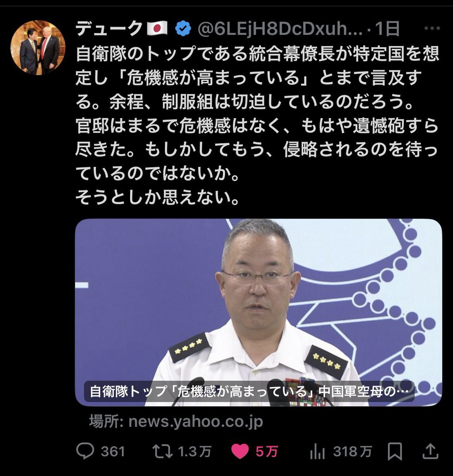Click the 361 reply count

click(x=113, y=451)
